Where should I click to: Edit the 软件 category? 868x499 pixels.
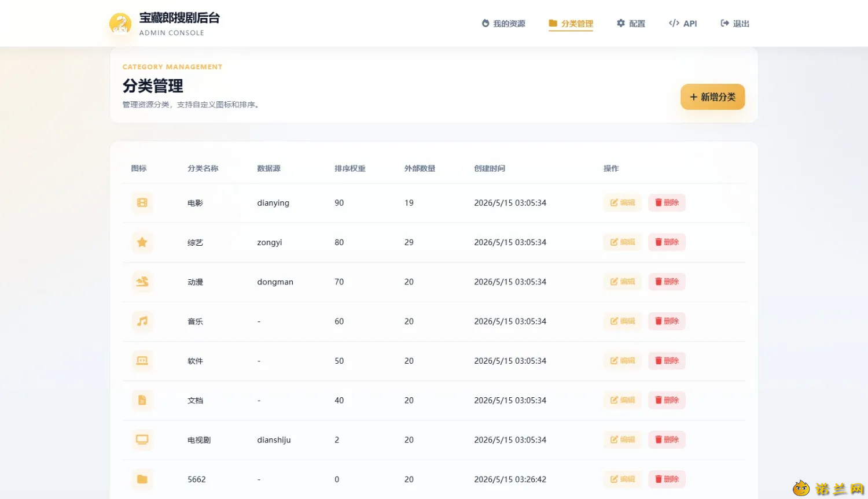coord(623,361)
